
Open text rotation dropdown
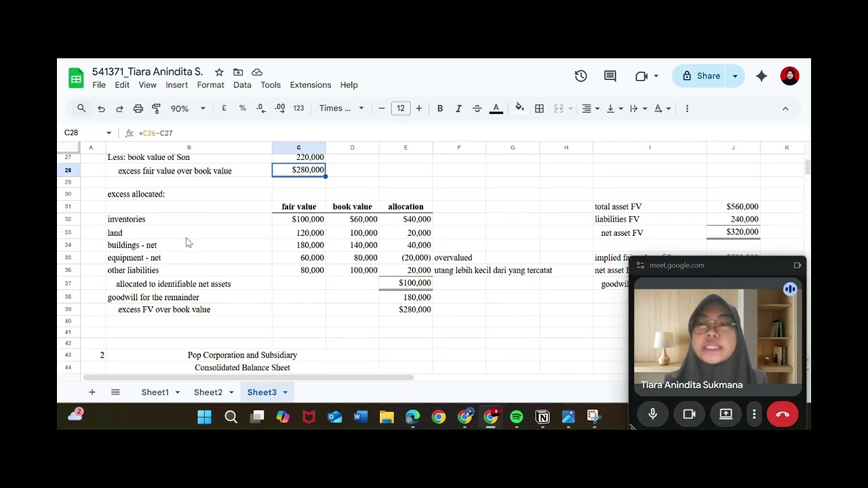(662, 108)
